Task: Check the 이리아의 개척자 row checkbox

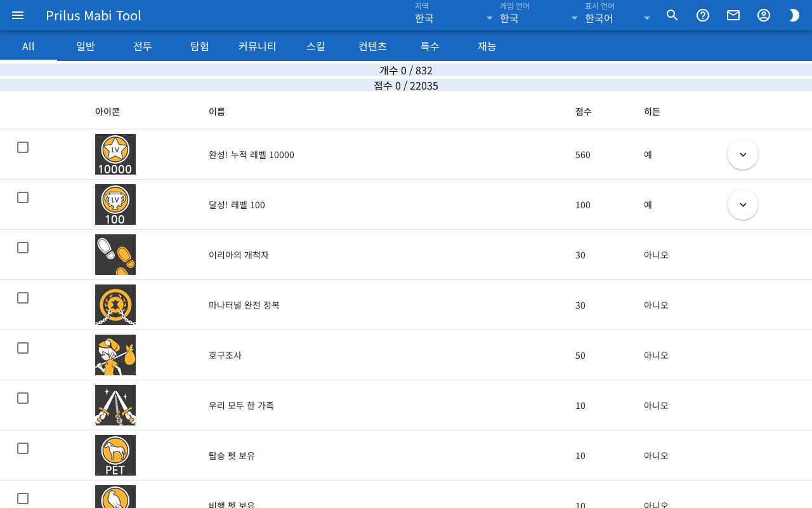Action: pyautogui.click(x=23, y=248)
